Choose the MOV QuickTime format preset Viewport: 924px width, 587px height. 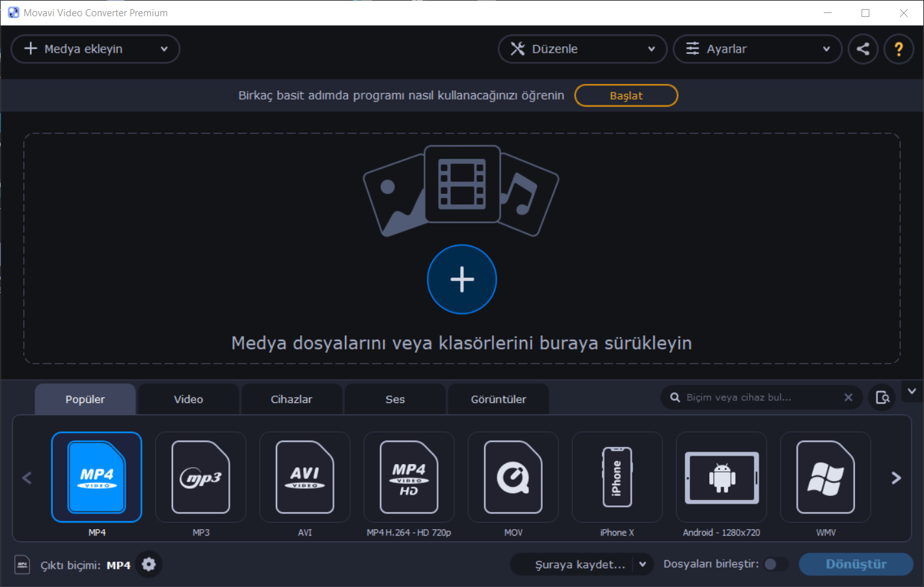513,477
